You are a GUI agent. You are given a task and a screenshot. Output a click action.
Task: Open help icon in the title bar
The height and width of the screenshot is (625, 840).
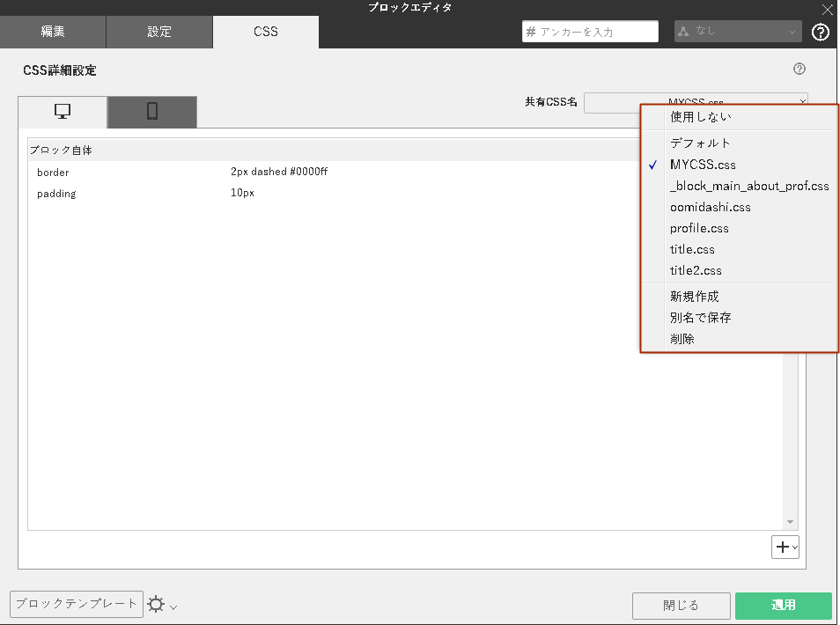(820, 33)
